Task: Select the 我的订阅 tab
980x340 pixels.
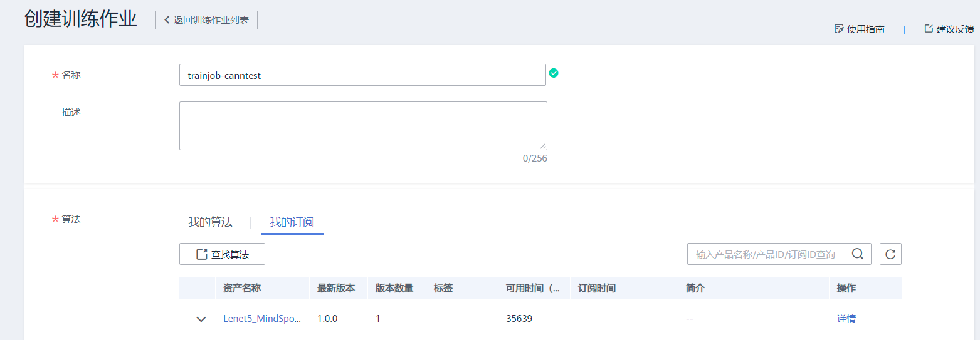Action: (x=292, y=222)
